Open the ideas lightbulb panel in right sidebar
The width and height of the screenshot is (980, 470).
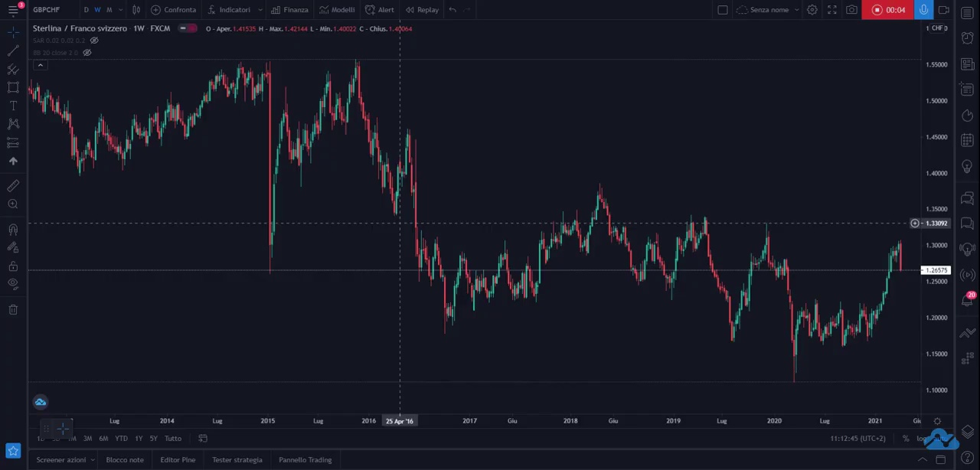968,167
